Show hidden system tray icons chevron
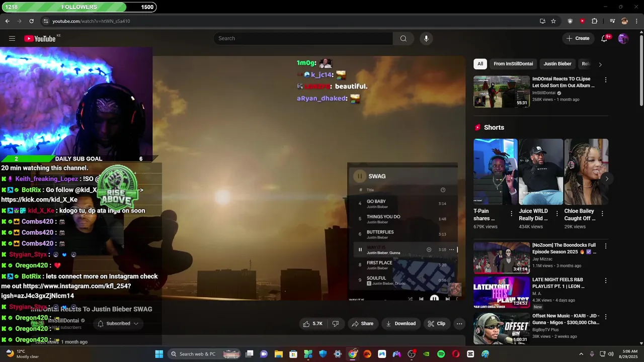The width and height of the screenshot is (644, 362). 581,354
